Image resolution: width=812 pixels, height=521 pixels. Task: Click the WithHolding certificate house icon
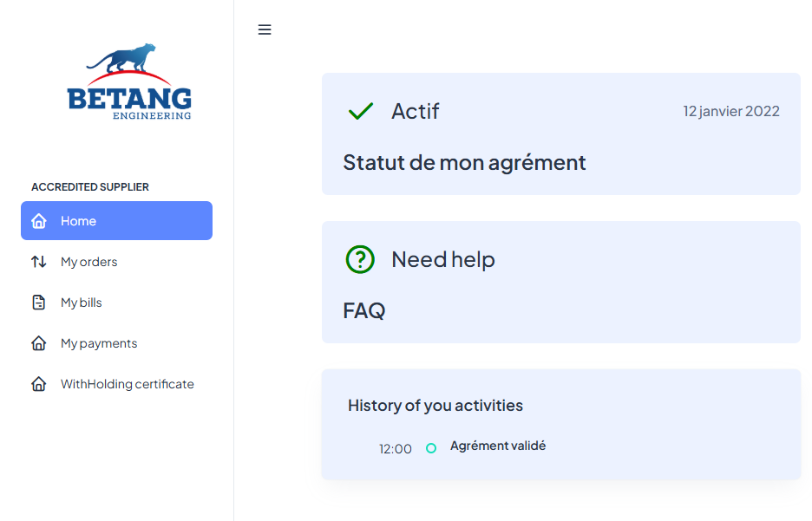click(39, 384)
